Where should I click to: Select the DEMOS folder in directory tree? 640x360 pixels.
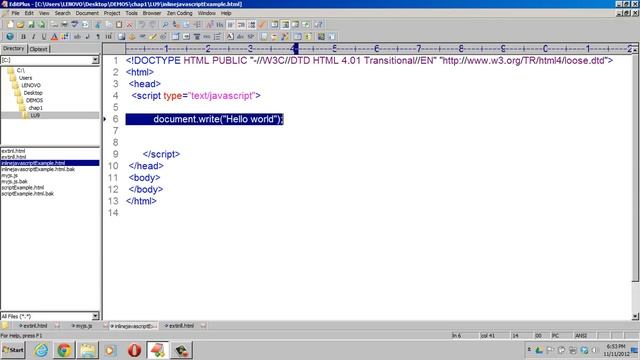coord(34,100)
